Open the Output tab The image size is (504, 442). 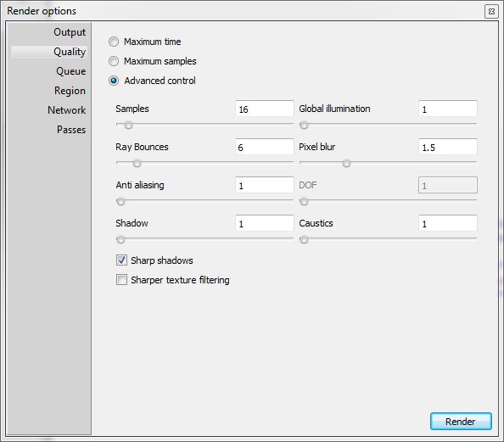coord(70,32)
